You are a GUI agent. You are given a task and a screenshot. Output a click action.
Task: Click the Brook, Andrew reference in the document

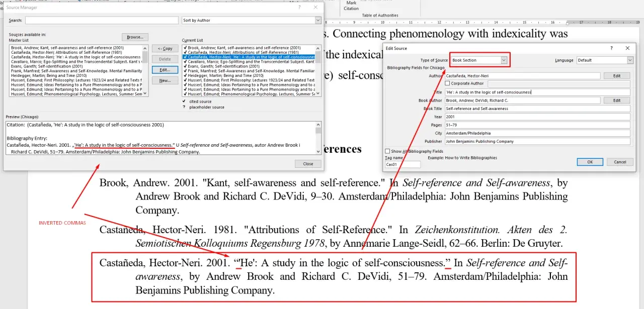click(334, 196)
